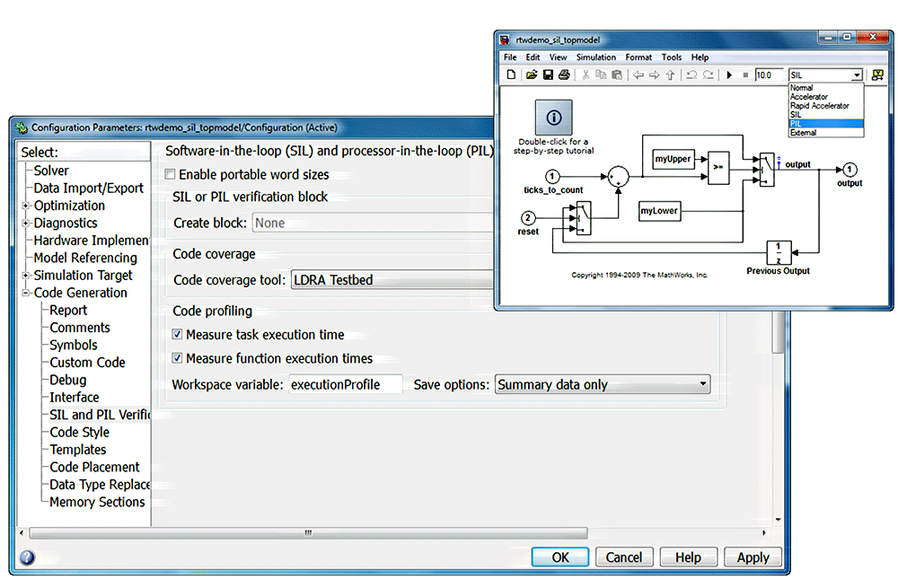Select the ticks_to_count inport block
Screen dimensions: 898x588
point(552,176)
